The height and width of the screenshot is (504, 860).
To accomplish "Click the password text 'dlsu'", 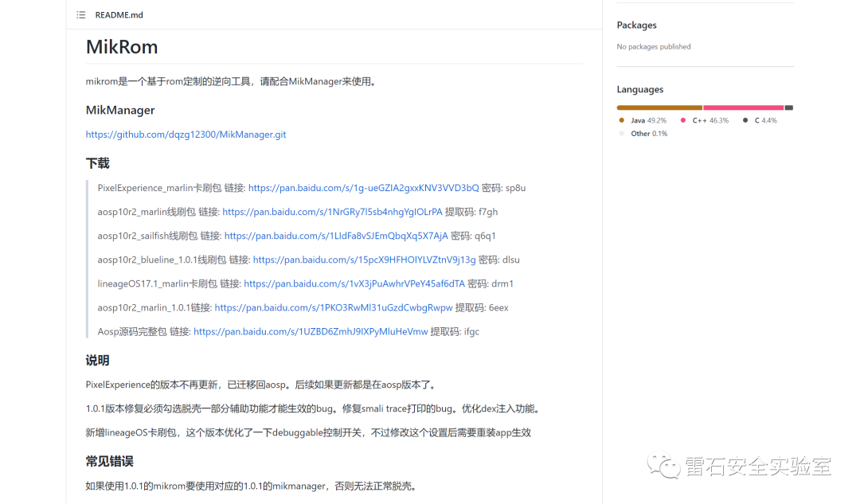I will [511, 260].
